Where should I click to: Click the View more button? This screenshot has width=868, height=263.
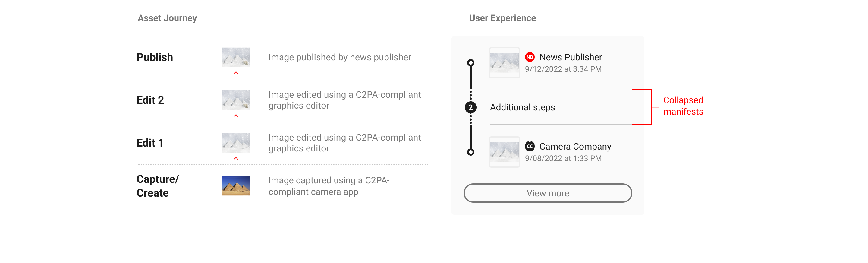coord(548,193)
